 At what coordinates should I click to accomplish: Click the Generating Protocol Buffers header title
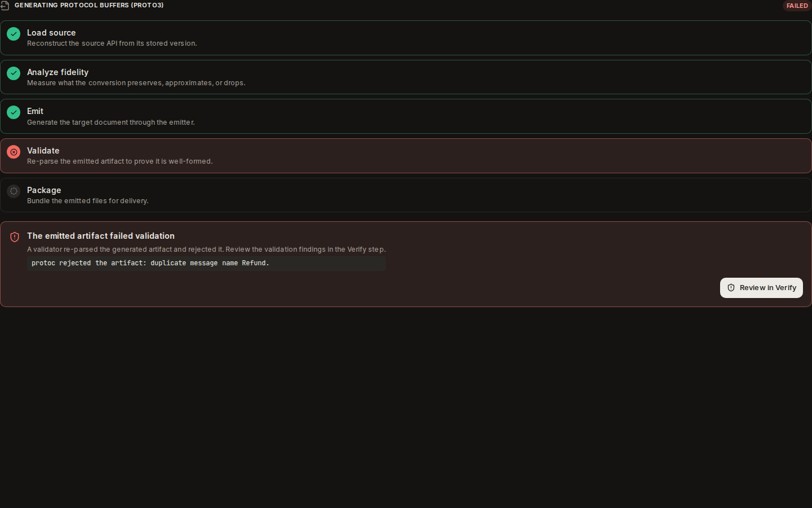pyautogui.click(x=89, y=5)
